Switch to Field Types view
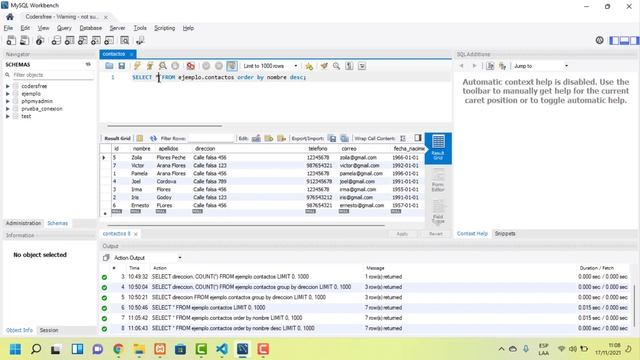This screenshot has height=360, width=640. coord(438,211)
